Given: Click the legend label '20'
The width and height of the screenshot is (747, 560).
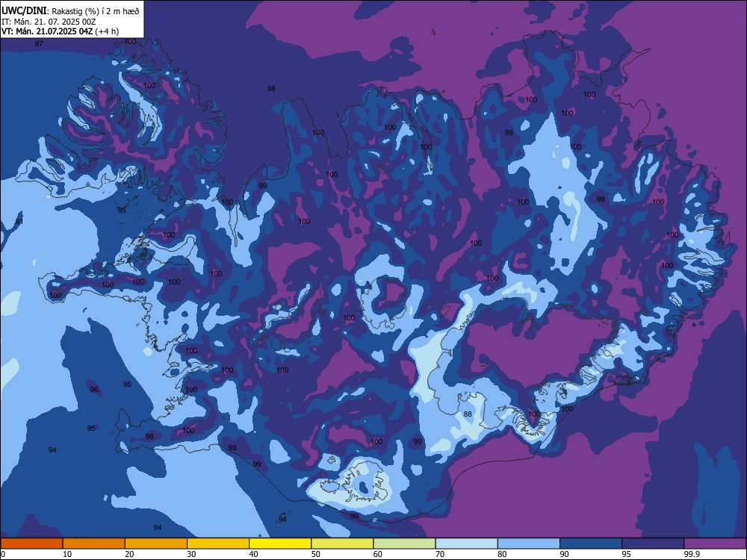Looking at the screenshot, I should click(129, 554).
